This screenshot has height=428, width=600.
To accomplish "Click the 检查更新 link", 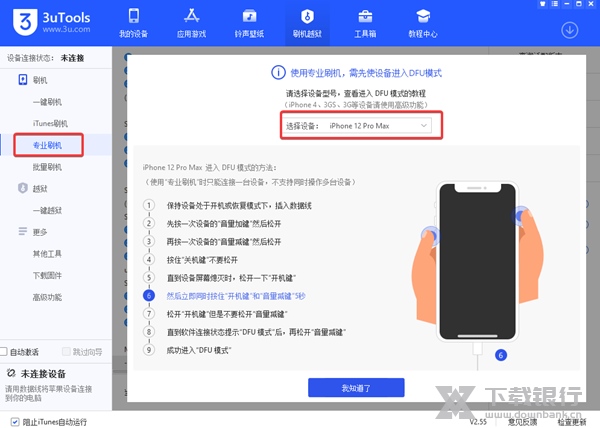I will (x=572, y=422).
